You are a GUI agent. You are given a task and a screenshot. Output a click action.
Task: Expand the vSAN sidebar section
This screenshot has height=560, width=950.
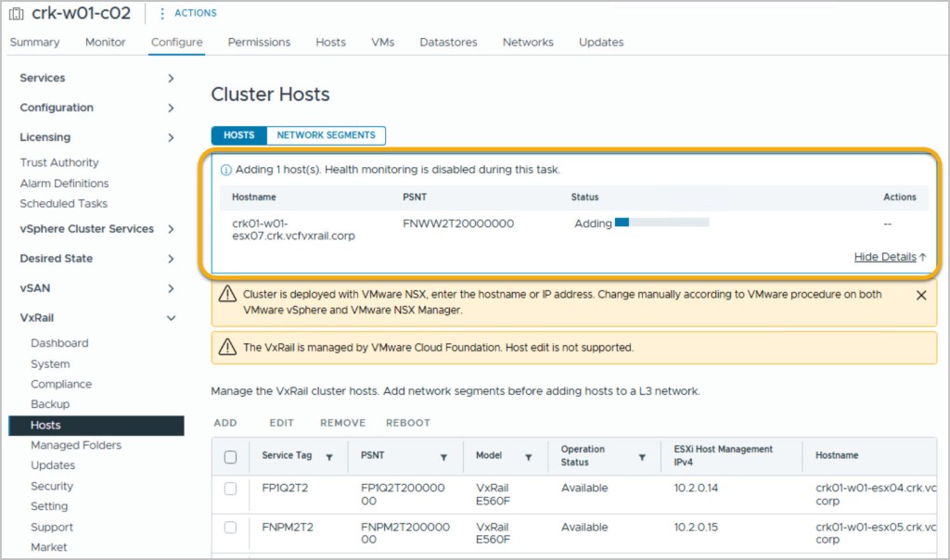click(x=171, y=288)
